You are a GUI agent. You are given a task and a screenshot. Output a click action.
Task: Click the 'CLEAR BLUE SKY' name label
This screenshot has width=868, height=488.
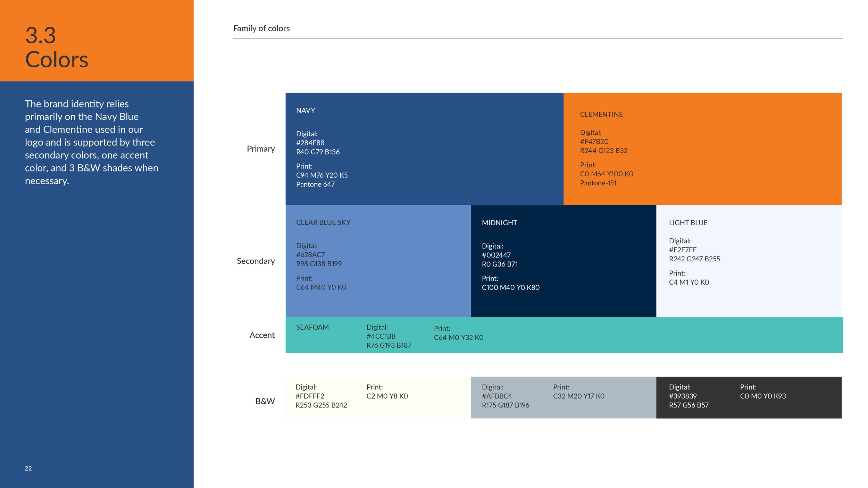coord(323,222)
